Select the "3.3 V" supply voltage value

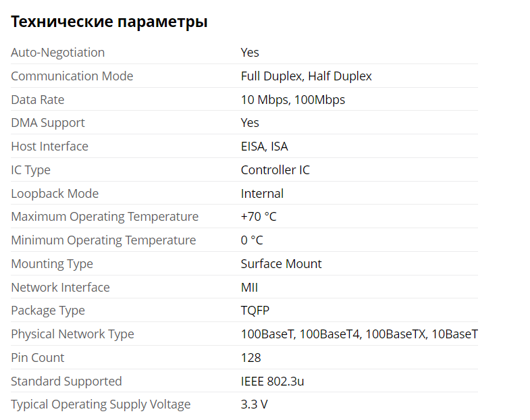coord(254,404)
